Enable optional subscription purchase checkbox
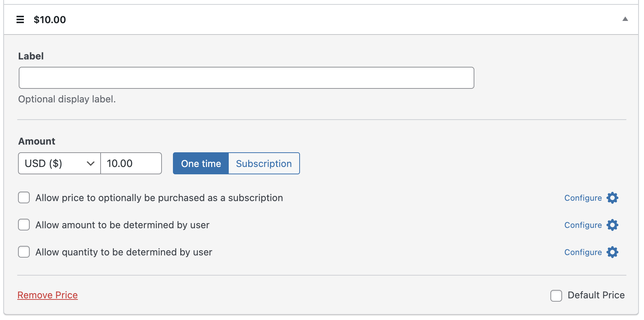Viewport: 644px width, 320px height. point(24,198)
